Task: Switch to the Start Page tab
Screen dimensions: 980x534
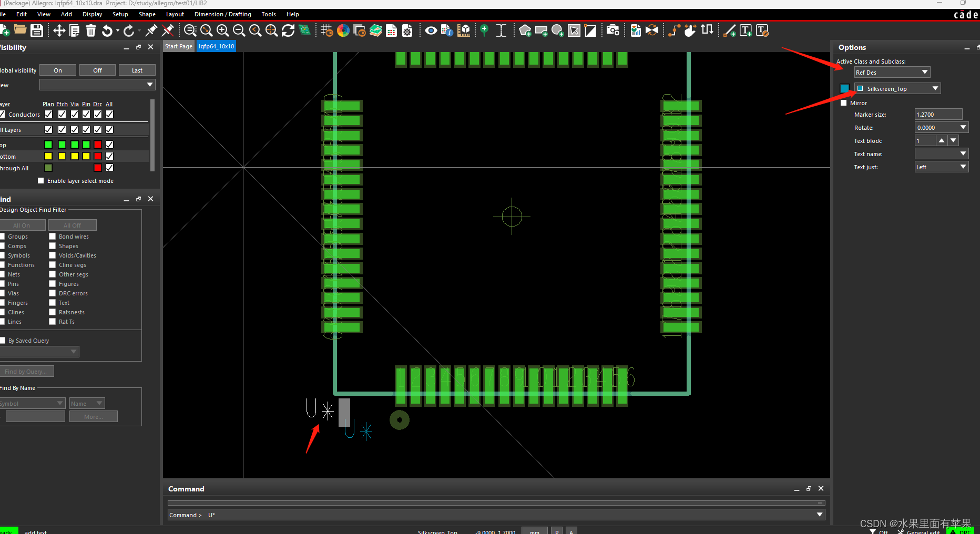Action: tap(179, 46)
